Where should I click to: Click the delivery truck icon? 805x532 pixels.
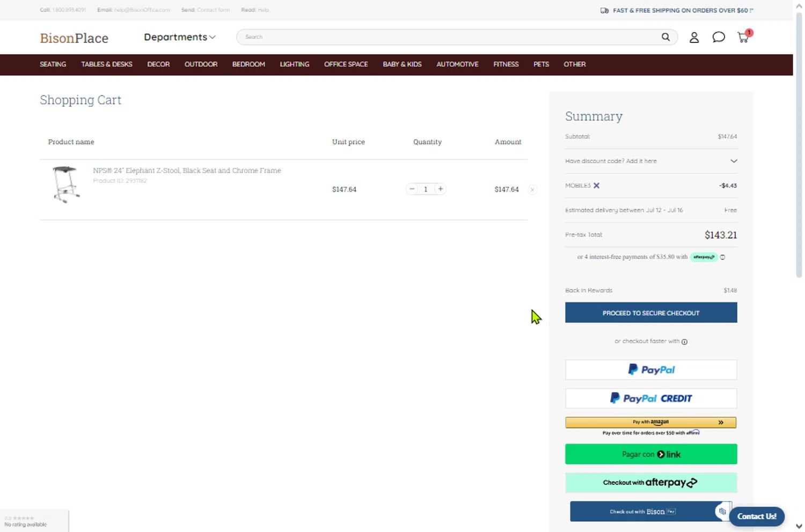604,10
